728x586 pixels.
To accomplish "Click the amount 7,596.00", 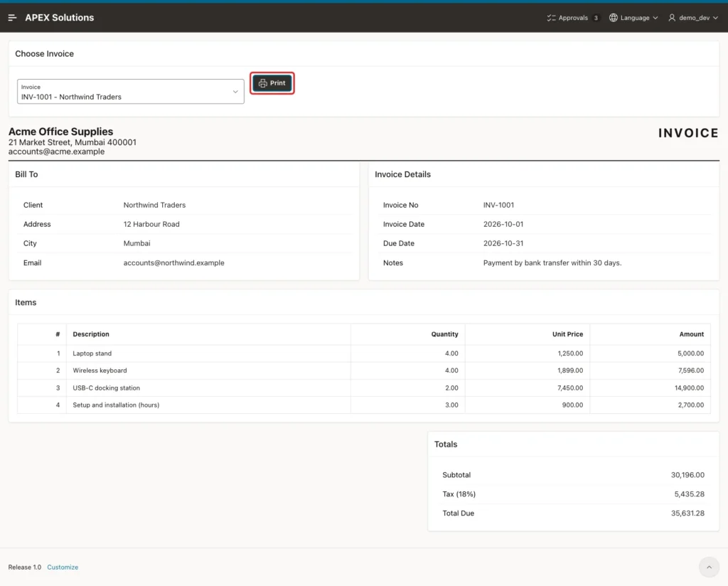I will pos(691,371).
